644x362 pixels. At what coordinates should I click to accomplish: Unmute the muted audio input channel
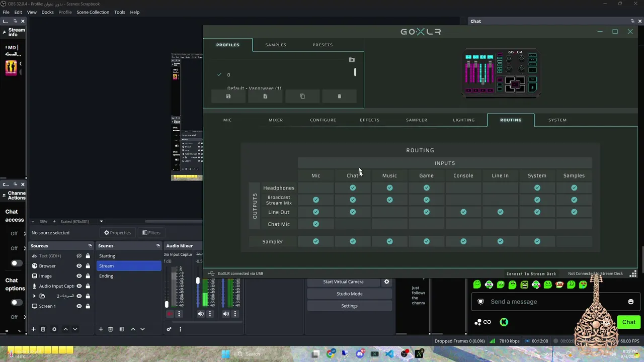(170, 314)
